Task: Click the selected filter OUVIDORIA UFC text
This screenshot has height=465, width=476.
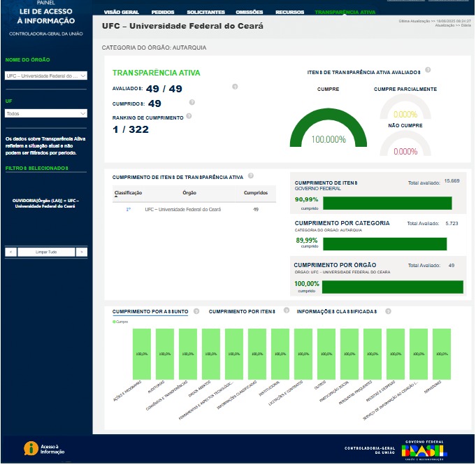Action: point(45,203)
